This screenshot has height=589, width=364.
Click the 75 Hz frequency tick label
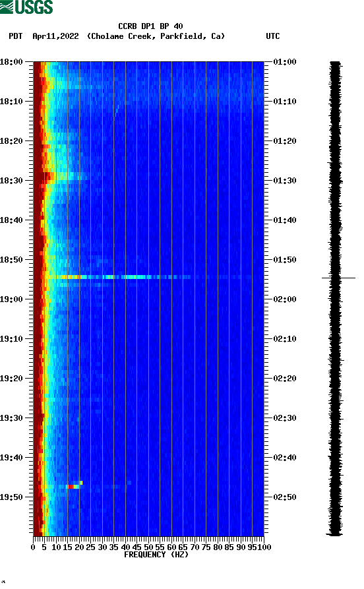(206, 547)
